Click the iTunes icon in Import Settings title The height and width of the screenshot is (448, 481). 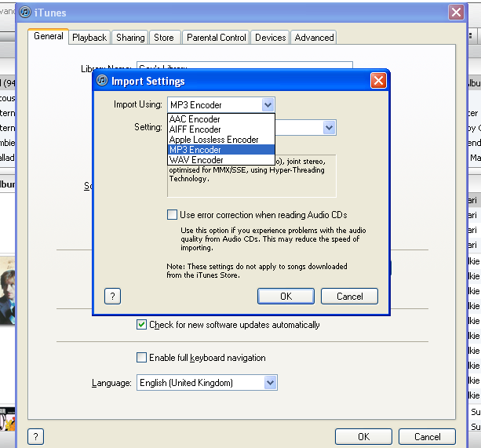tap(102, 81)
